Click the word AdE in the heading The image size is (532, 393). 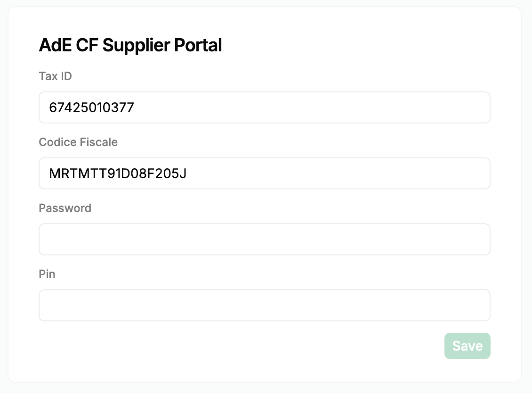pyautogui.click(x=55, y=45)
